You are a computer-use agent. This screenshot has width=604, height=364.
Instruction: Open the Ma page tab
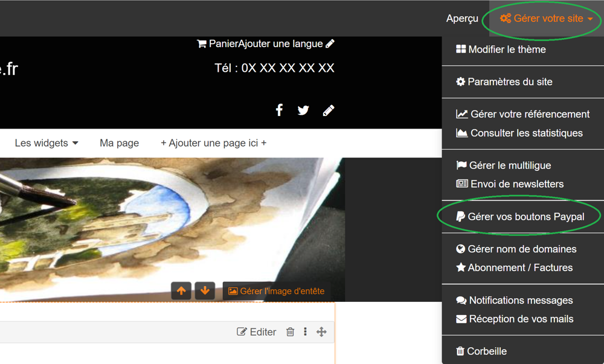point(119,143)
